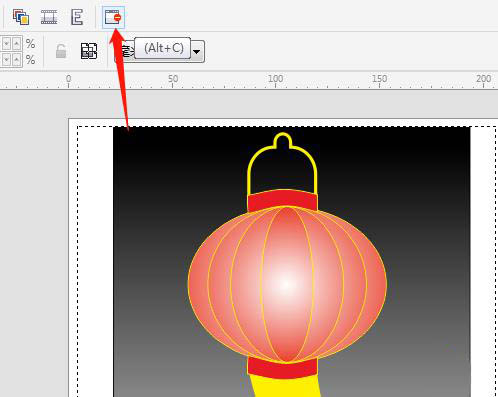Decrease the upper scale percentage value

(6, 43)
